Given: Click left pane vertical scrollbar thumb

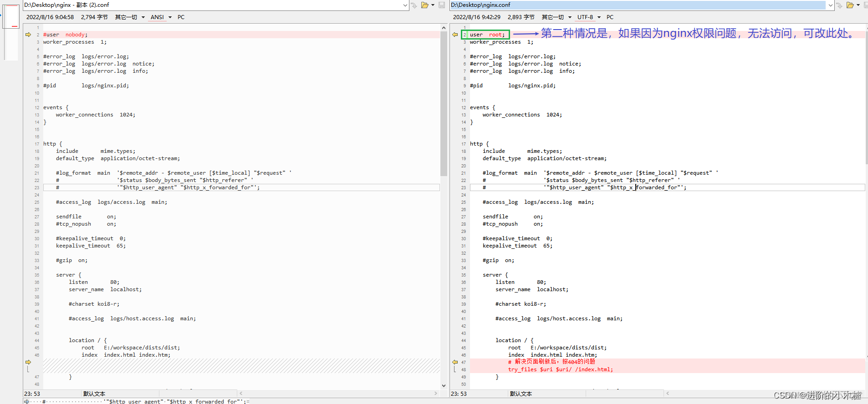Looking at the screenshot, I should (444, 104).
